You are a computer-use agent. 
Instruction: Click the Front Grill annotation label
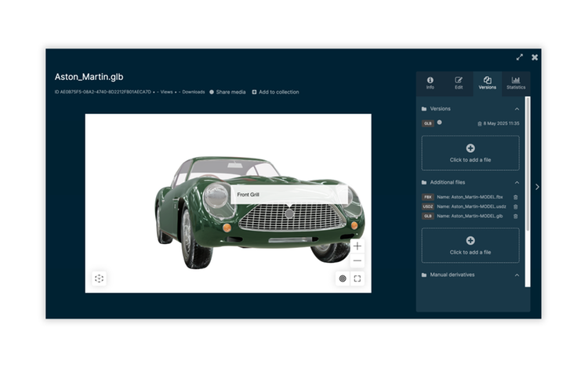(x=289, y=195)
